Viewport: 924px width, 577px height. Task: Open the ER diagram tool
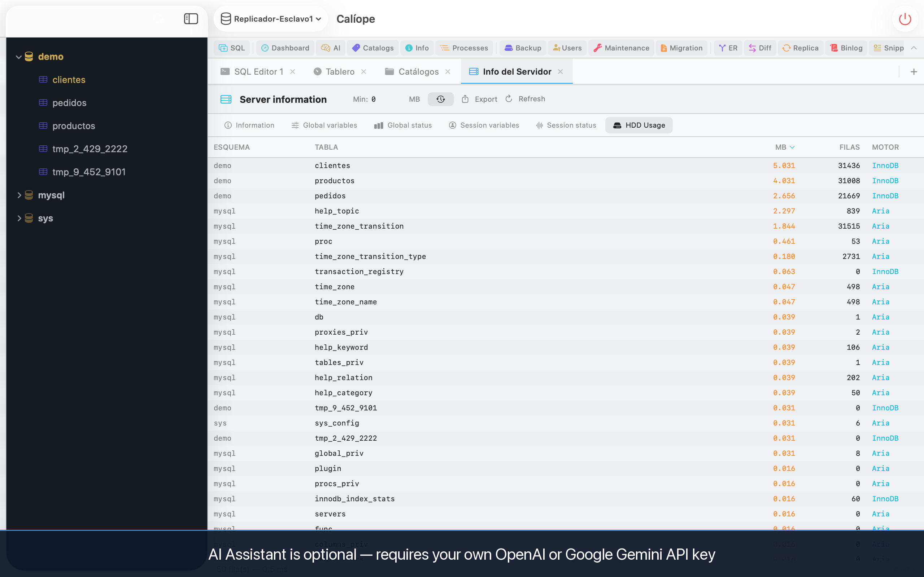pos(728,48)
